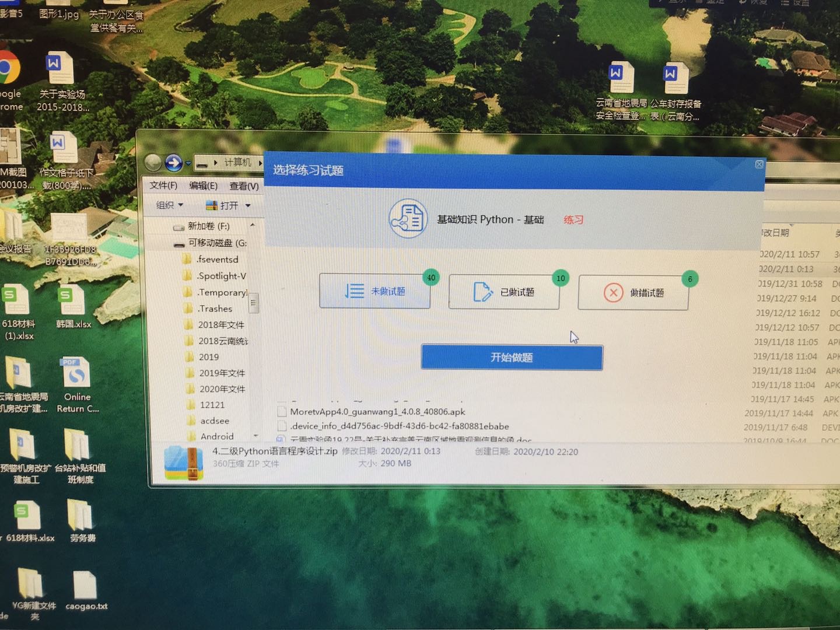Screen dimensions: 840x630
Task: Click the 计算机 address bar segment
Action: (x=237, y=162)
